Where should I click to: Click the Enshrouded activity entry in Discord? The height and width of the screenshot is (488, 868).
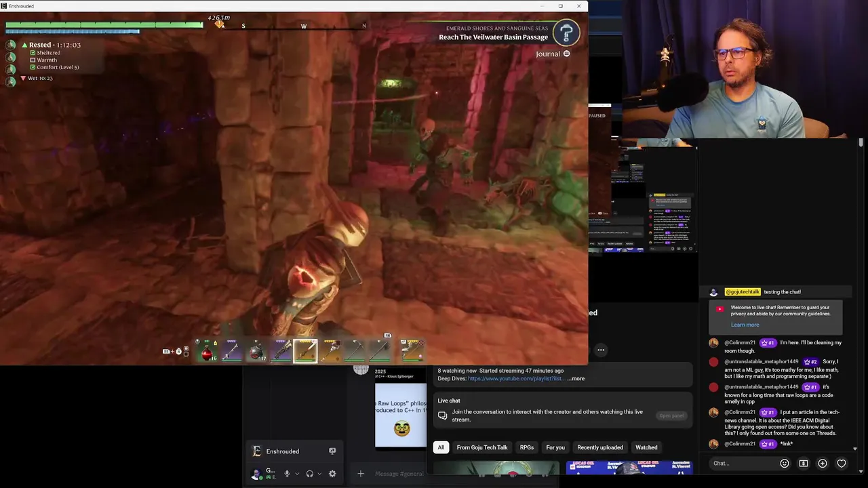[294, 451]
